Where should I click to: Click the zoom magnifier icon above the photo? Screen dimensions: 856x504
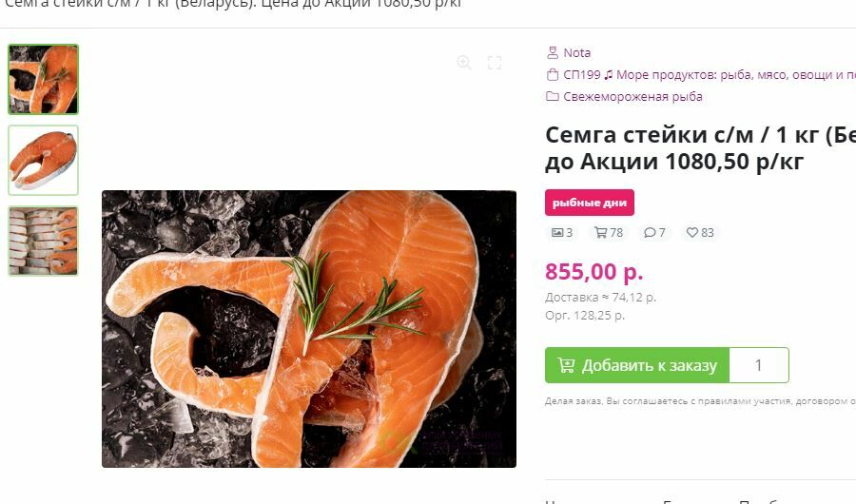pyautogui.click(x=464, y=62)
